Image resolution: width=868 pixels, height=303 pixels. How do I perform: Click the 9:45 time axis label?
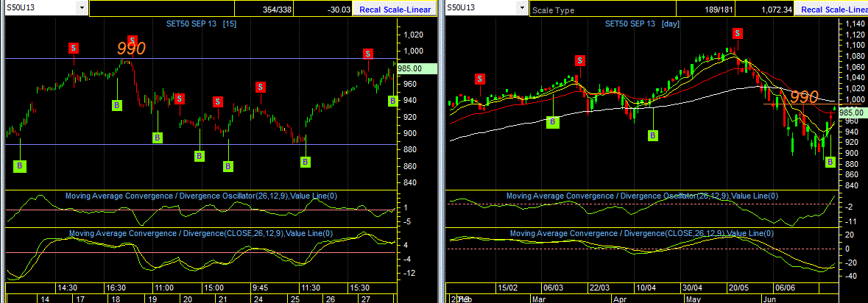click(x=260, y=288)
